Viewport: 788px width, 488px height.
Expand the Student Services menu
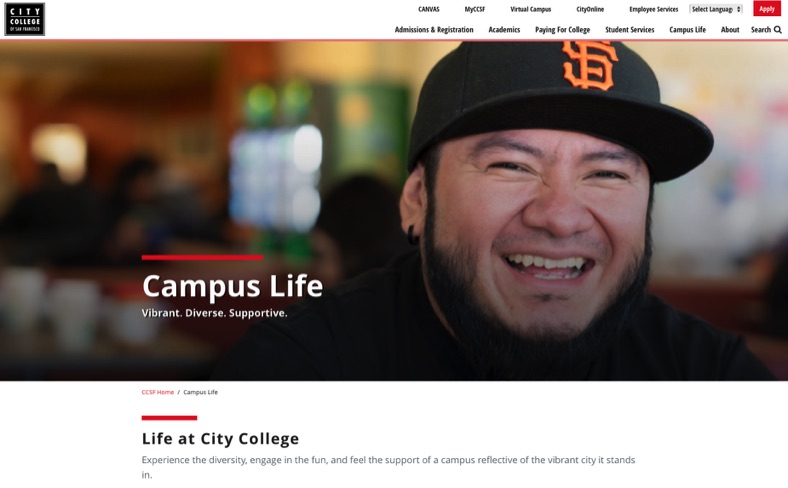click(630, 30)
